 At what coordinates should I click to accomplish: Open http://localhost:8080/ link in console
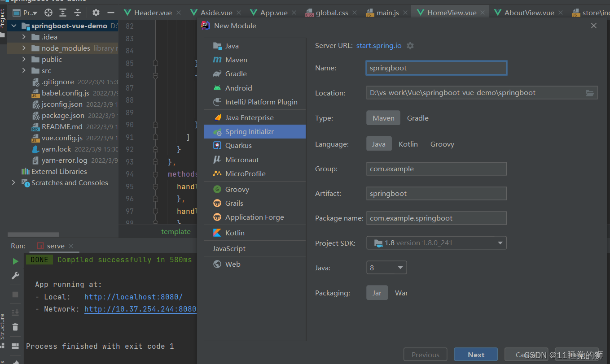point(133,297)
